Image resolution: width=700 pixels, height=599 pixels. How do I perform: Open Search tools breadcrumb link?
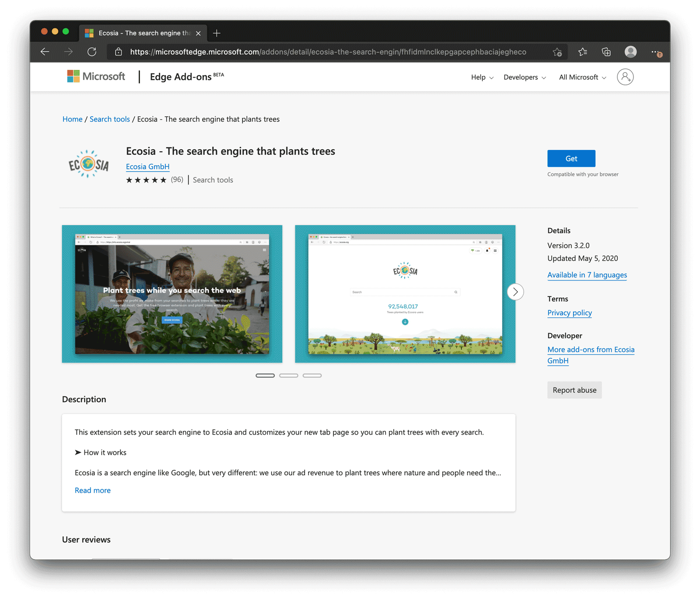pyautogui.click(x=109, y=119)
